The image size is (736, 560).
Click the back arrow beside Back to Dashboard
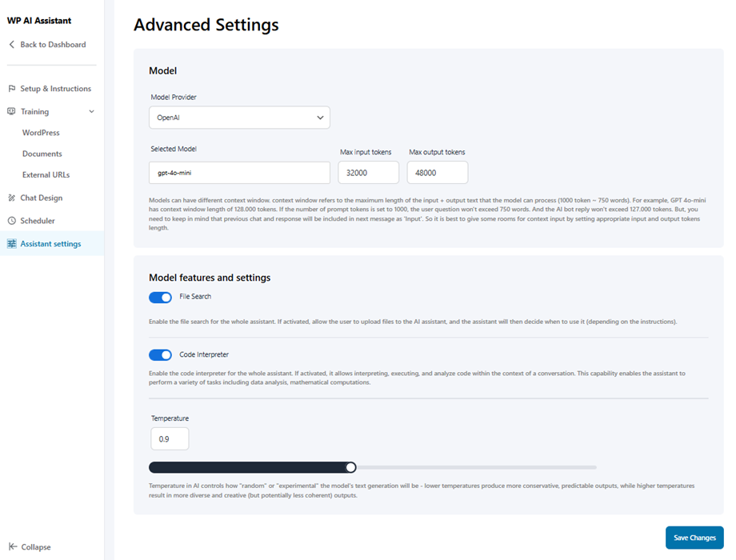coord(12,45)
